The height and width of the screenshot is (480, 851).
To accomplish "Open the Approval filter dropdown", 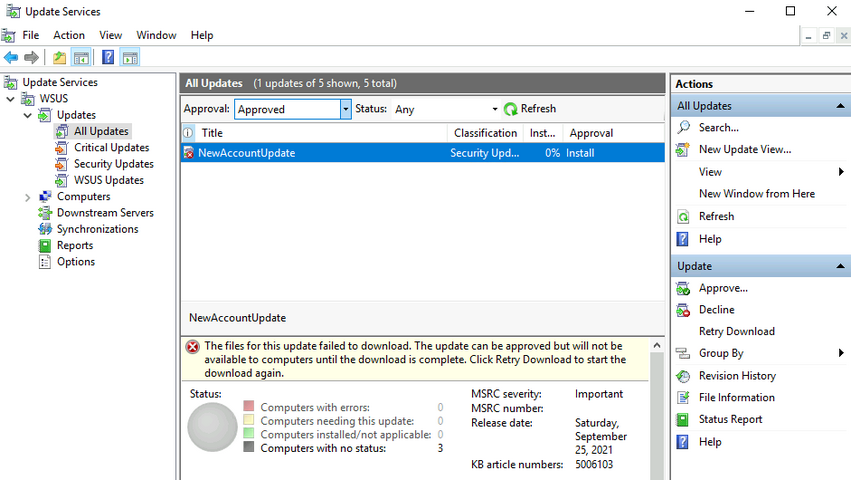I will click(346, 109).
